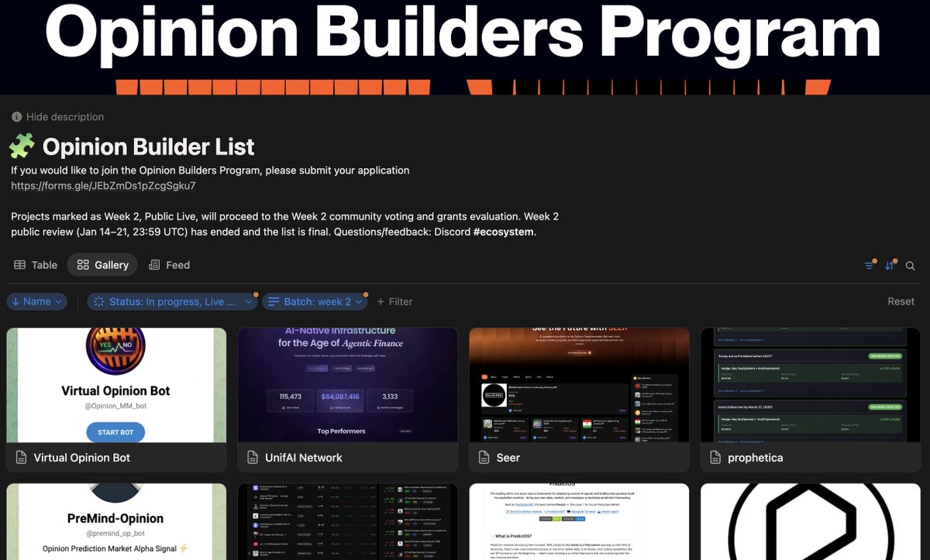Open the Name sort dropdown
930x560 pixels.
(x=36, y=301)
